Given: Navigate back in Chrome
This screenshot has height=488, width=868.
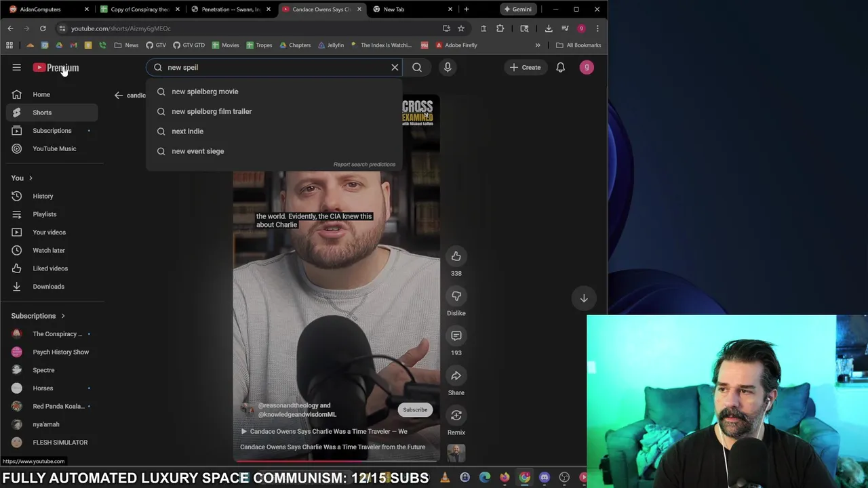Looking at the screenshot, I should pos(10,28).
